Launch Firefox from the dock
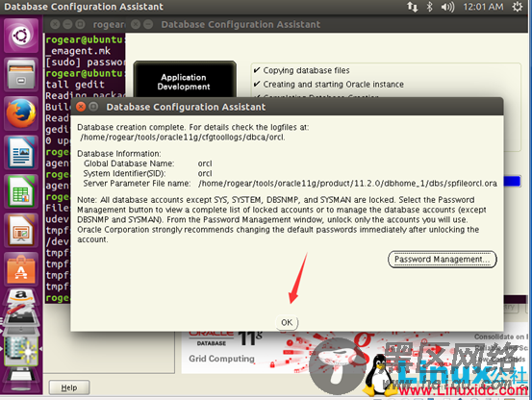Image resolution: width=532 pixels, height=400 pixels. (21, 113)
